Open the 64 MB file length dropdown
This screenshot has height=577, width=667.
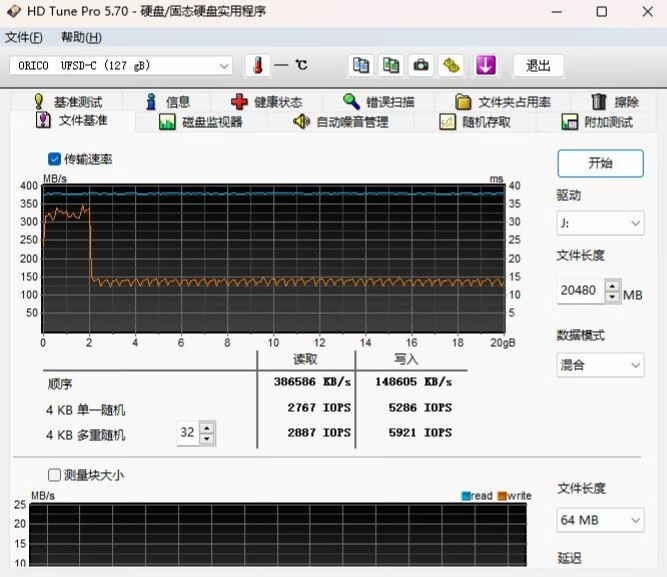click(x=600, y=520)
